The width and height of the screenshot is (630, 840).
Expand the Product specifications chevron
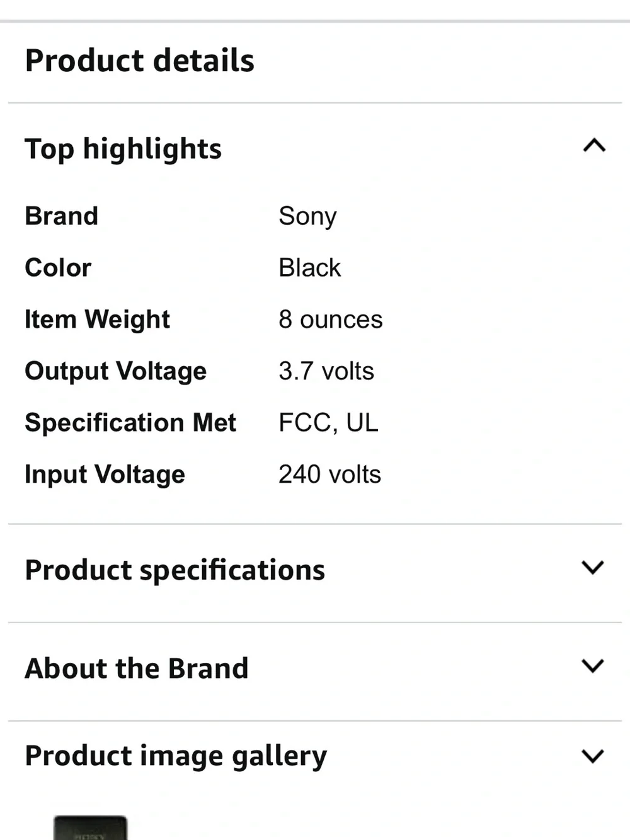593,567
